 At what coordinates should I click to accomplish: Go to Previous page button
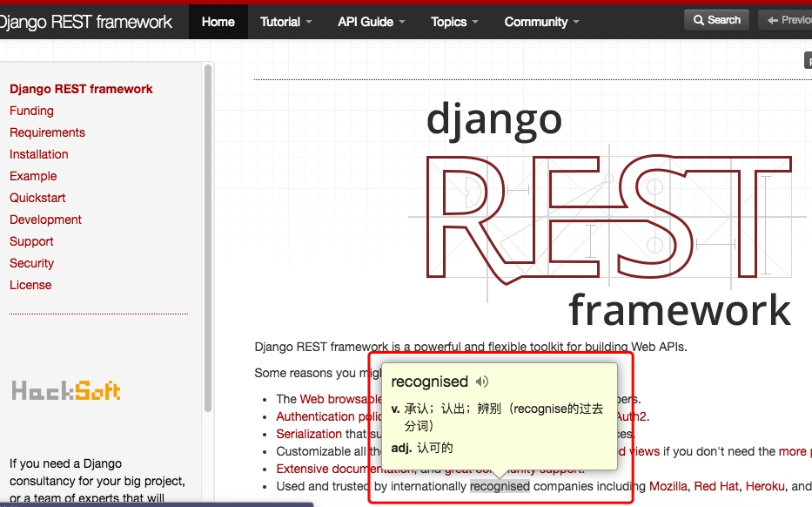[x=786, y=20]
